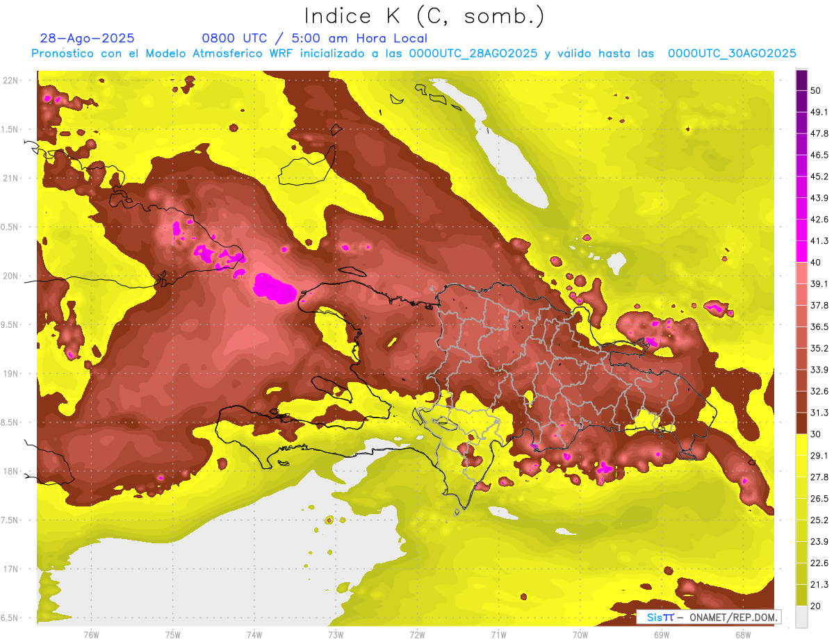Click the "72W" longitude label
Viewport: 834px width, 644px height.
(417, 634)
